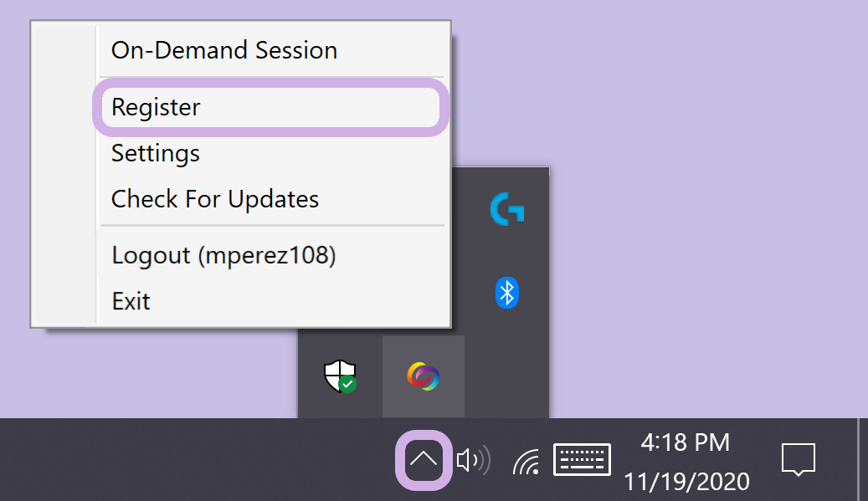This screenshot has width=868, height=501.
Task: Click the speaker volume icon
Action: click(x=473, y=459)
